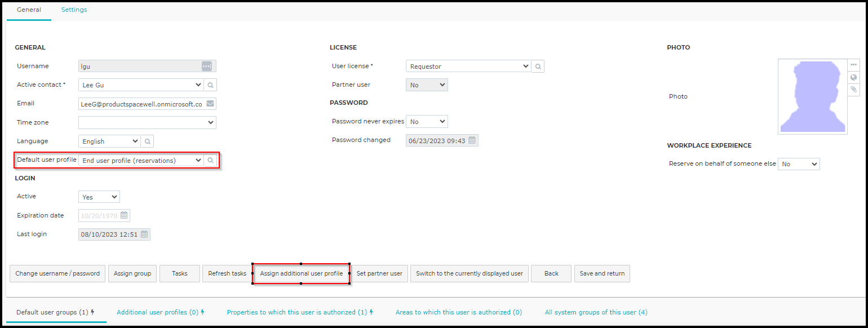Click the user photo placeholder thumbnail
The height and width of the screenshot is (328, 868).
[x=813, y=96]
